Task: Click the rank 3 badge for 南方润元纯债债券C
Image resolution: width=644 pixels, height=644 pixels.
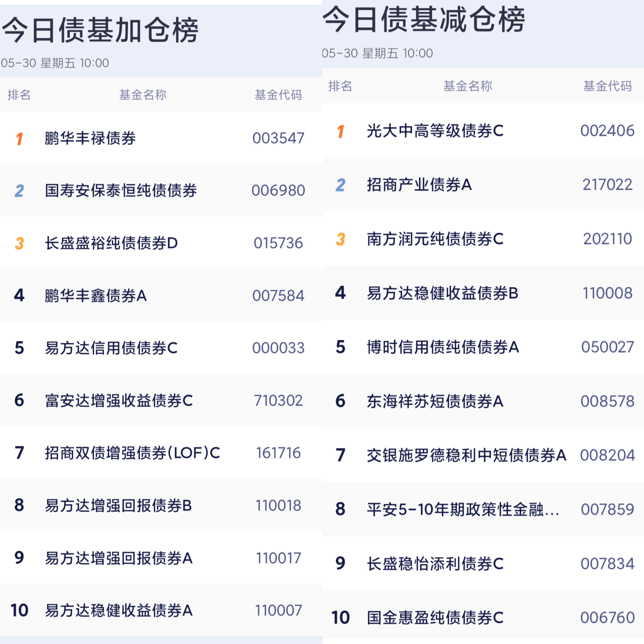Action: click(340, 239)
